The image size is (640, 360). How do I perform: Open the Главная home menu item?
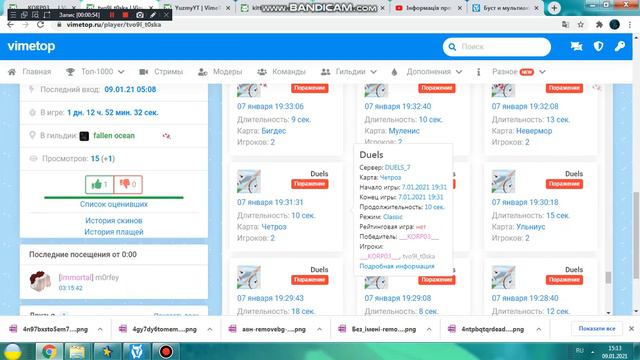click(30, 72)
